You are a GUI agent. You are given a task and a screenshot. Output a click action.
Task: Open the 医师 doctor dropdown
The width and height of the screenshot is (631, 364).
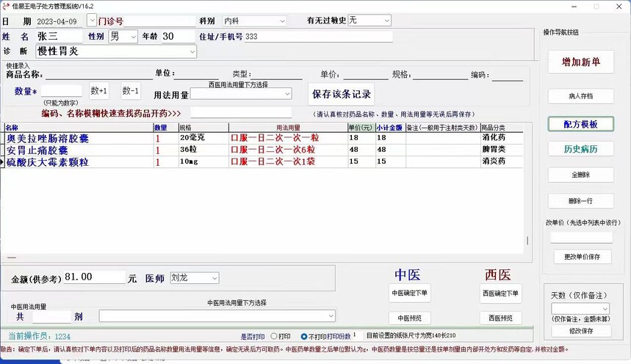214,278
